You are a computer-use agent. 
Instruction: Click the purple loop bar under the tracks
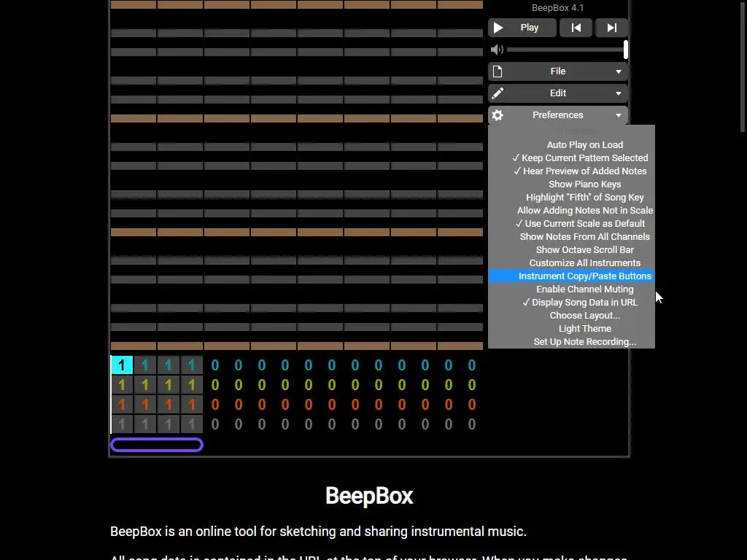(157, 445)
